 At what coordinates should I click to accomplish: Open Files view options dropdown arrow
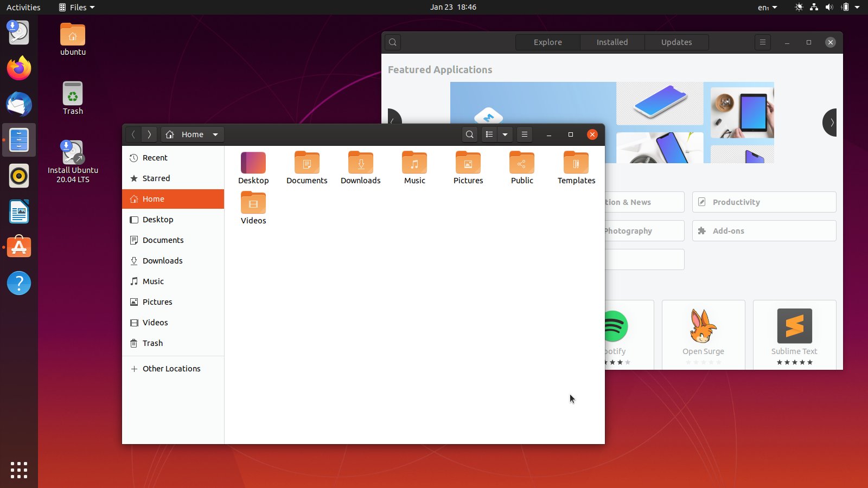(505, 134)
